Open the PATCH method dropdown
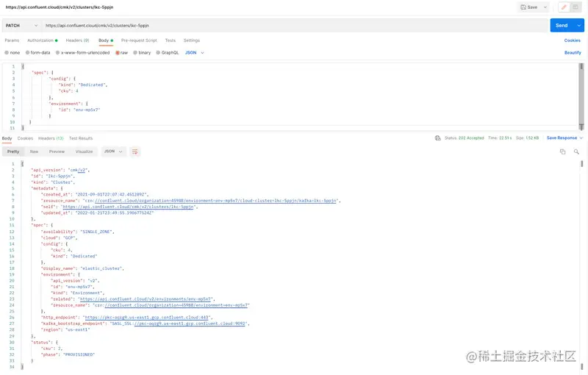588x375 pixels. (x=21, y=26)
